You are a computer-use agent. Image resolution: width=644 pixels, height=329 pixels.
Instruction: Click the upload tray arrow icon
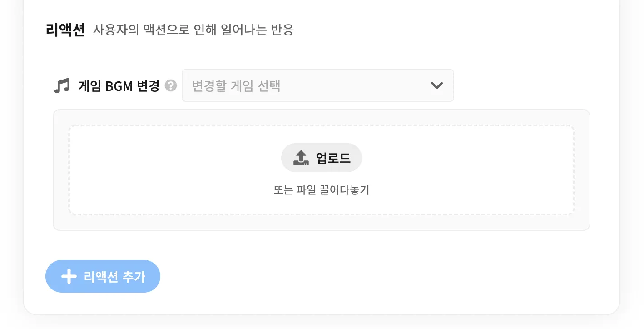point(301,158)
